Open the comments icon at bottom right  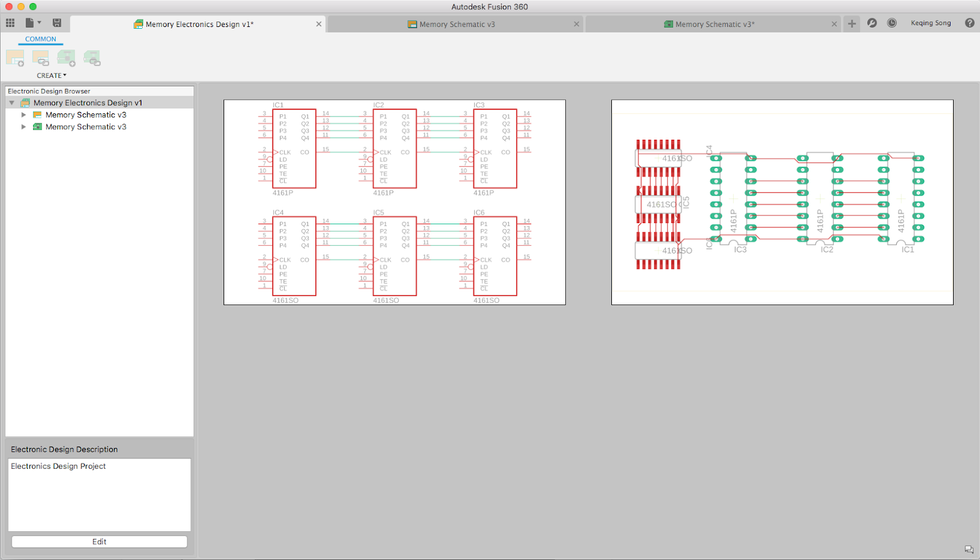(x=969, y=550)
